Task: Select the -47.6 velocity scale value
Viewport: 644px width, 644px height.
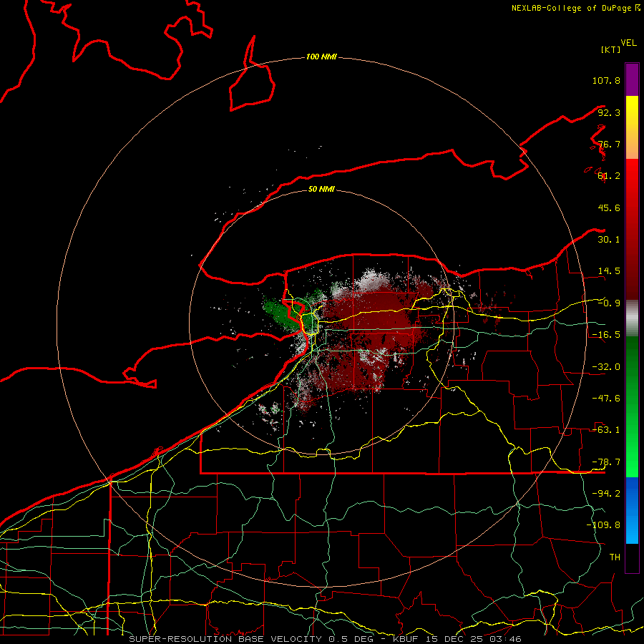Action: pyautogui.click(x=606, y=399)
